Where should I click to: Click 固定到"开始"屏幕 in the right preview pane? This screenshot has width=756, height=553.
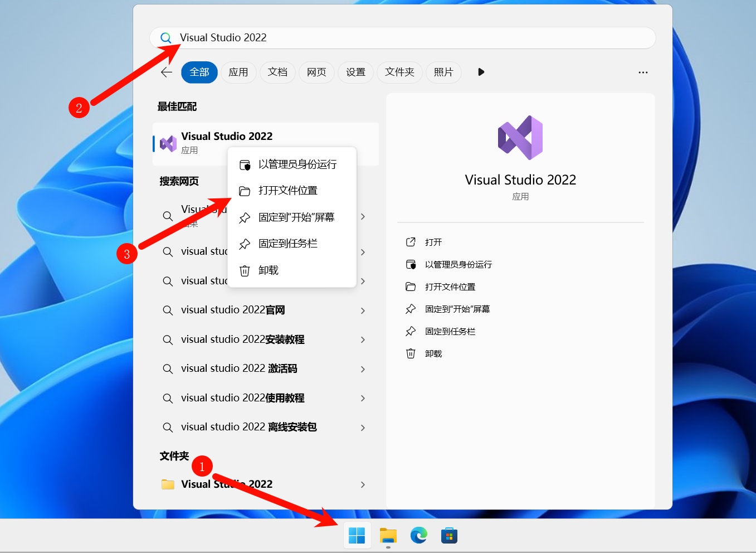(457, 309)
